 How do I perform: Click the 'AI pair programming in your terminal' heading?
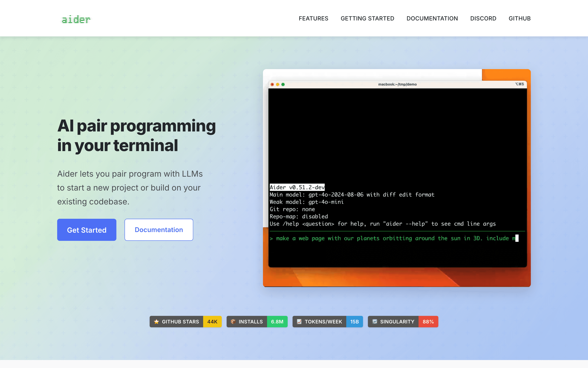[136, 136]
